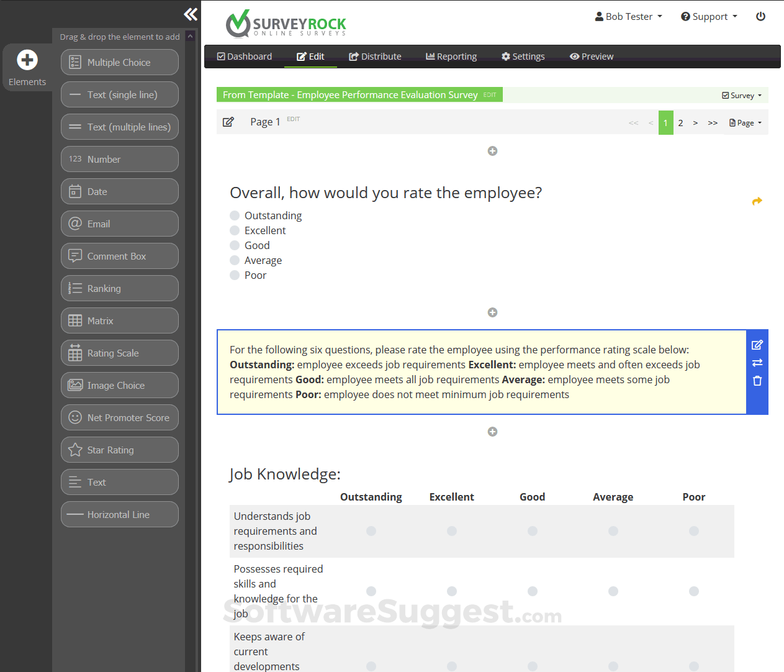Screen dimensions: 784x672
Task: Select Good for 'Understands job requirements and responsibilities'
Action: point(532,531)
